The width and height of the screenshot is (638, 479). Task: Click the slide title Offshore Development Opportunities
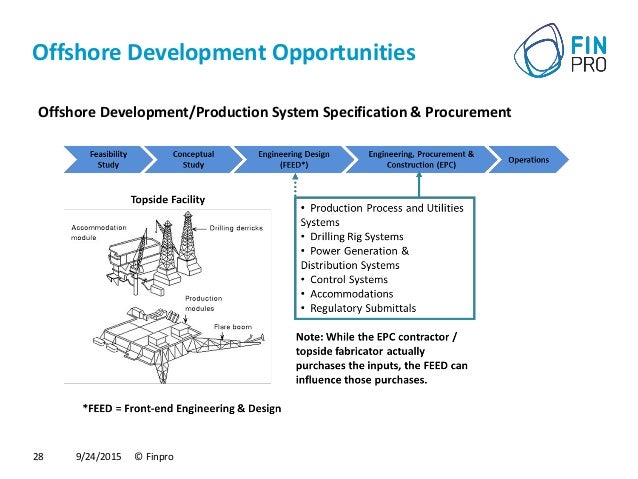pyautogui.click(x=224, y=52)
